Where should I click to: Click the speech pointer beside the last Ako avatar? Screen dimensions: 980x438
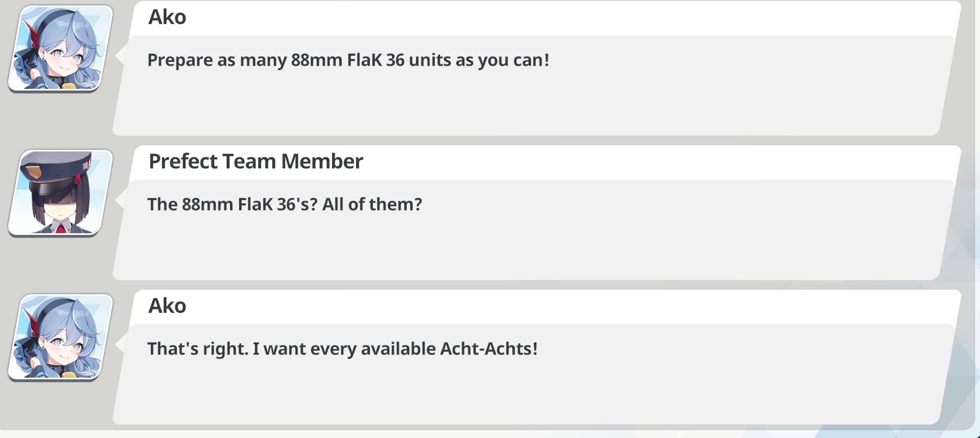point(121,342)
